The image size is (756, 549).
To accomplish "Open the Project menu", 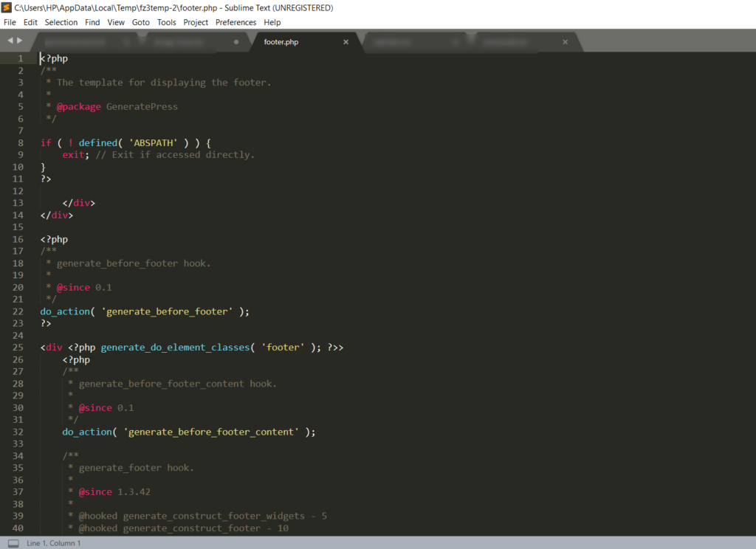I will tap(196, 22).
